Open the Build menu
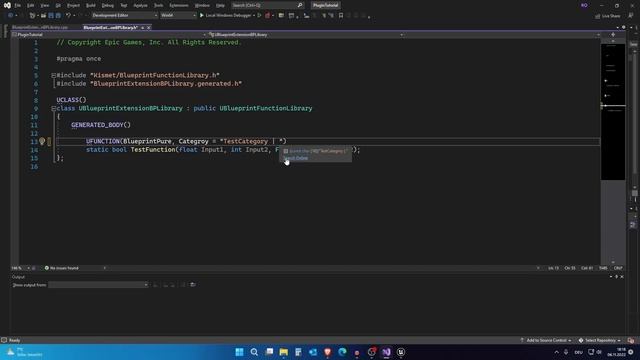Image resolution: width=640 pixels, height=360 pixels. tap(91, 5)
